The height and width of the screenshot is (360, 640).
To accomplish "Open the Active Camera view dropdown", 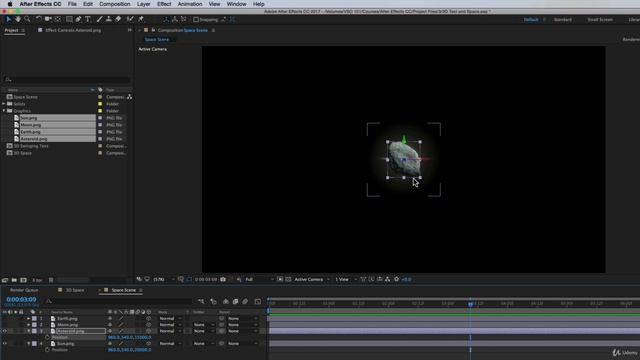I will tap(312, 279).
